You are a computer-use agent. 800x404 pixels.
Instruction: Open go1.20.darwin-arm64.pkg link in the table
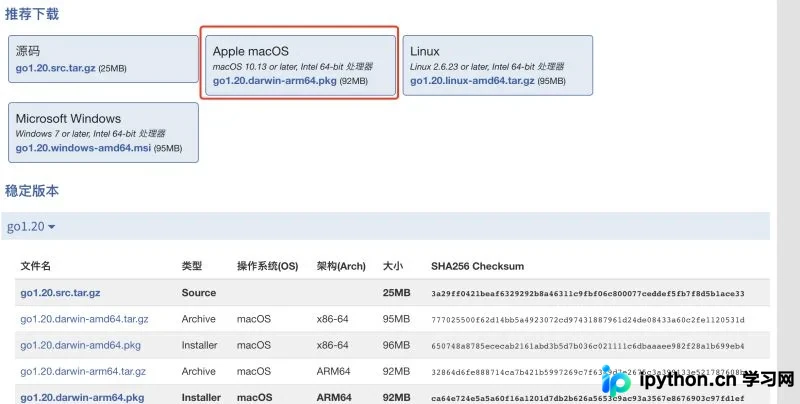[82, 397]
